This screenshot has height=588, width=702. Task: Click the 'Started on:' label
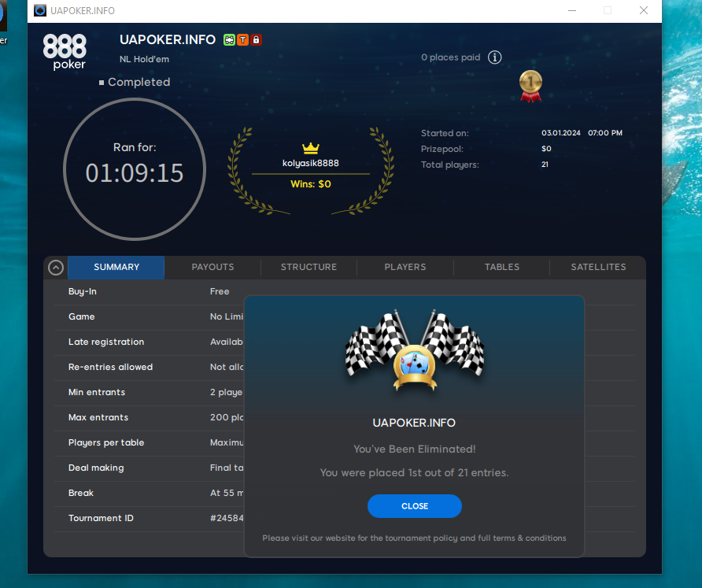click(445, 133)
